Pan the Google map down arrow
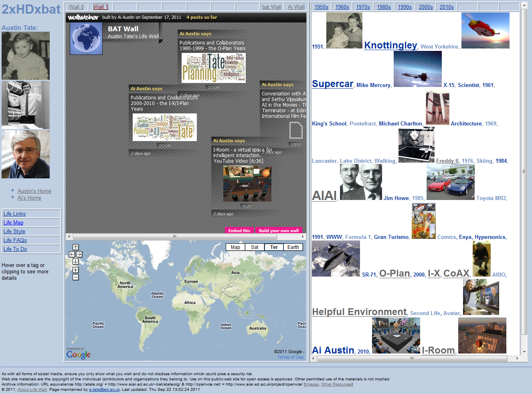Screen dimensions: 532x394 pos(75,262)
